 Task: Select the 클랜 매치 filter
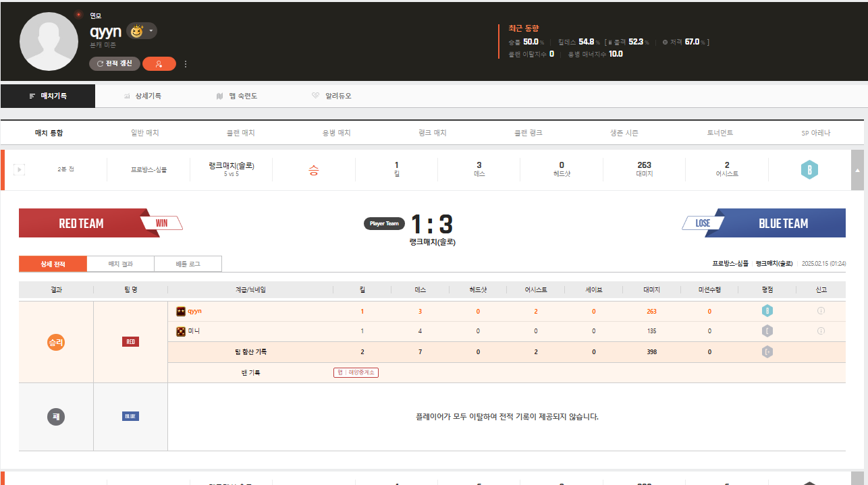(241, 133)
